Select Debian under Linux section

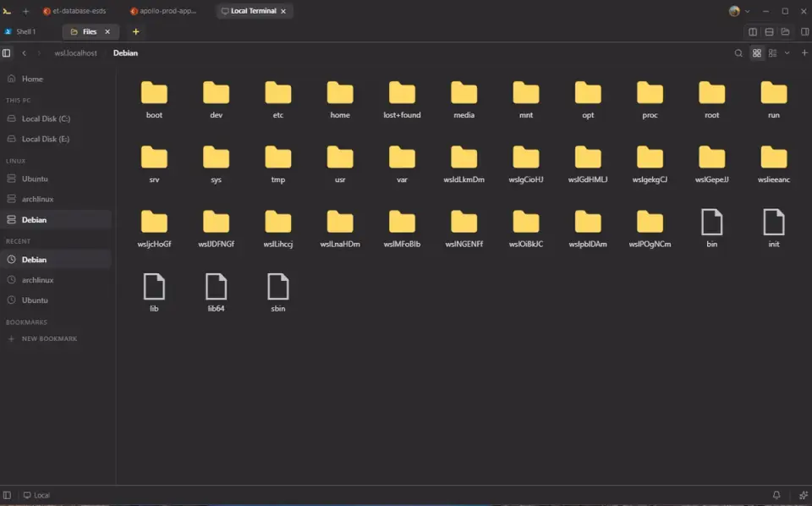coord(56,220)
